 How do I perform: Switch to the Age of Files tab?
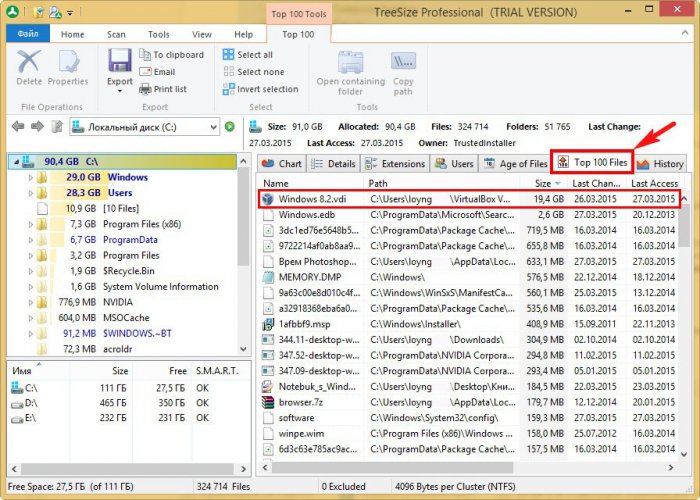(515, 164)
